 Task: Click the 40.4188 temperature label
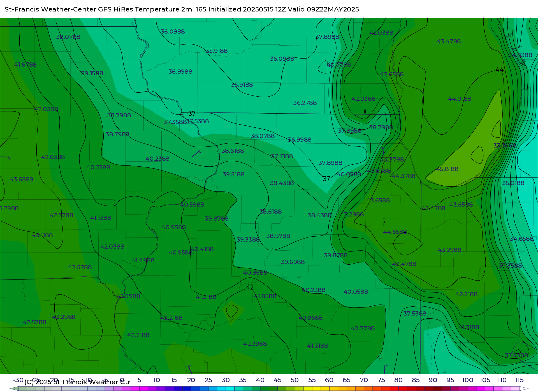click(202, 249)
